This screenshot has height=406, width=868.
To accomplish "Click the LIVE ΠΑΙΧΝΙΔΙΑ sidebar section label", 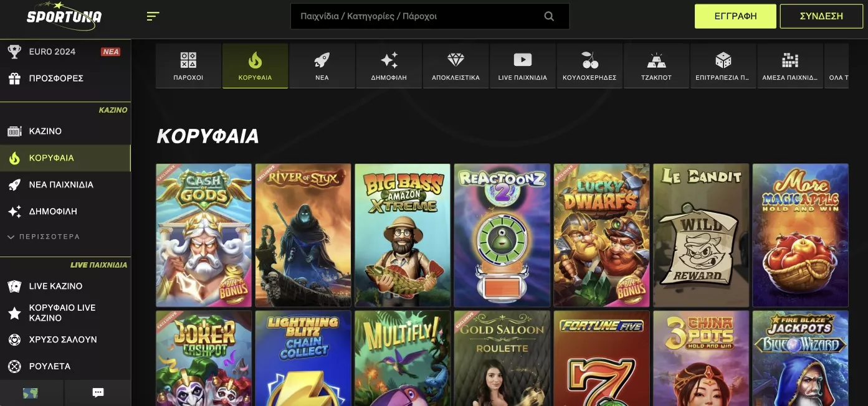I will point(98,265).
